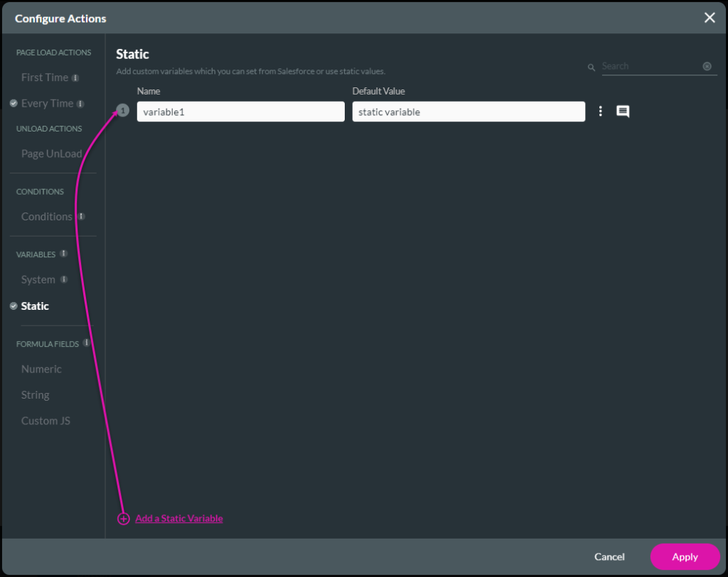Click the Cancel button
The height and width of the screenshot is (577, 728).
pos(609,557)
